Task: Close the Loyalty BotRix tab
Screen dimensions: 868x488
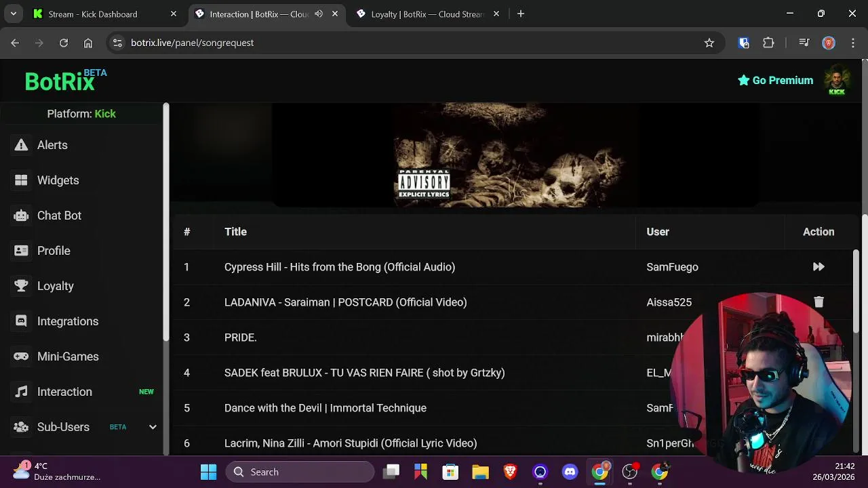Action: pyautogui.click(x=496, y=14)
